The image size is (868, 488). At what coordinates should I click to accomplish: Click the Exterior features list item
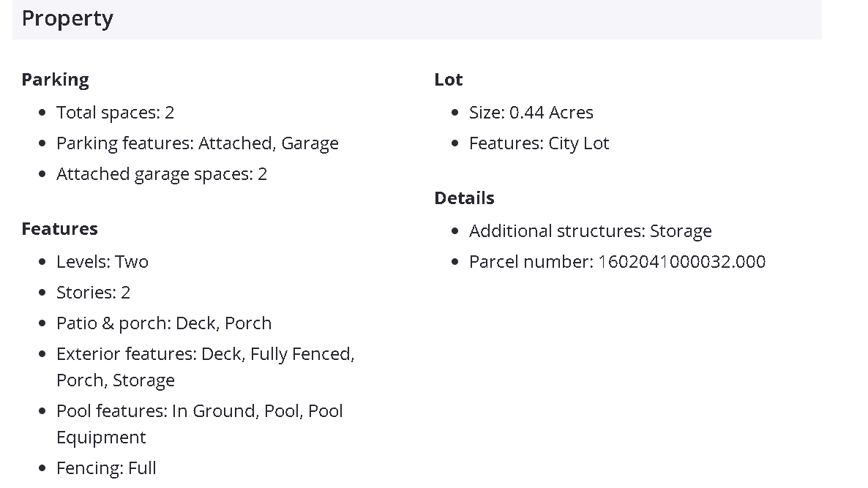[x=205, y=355]
